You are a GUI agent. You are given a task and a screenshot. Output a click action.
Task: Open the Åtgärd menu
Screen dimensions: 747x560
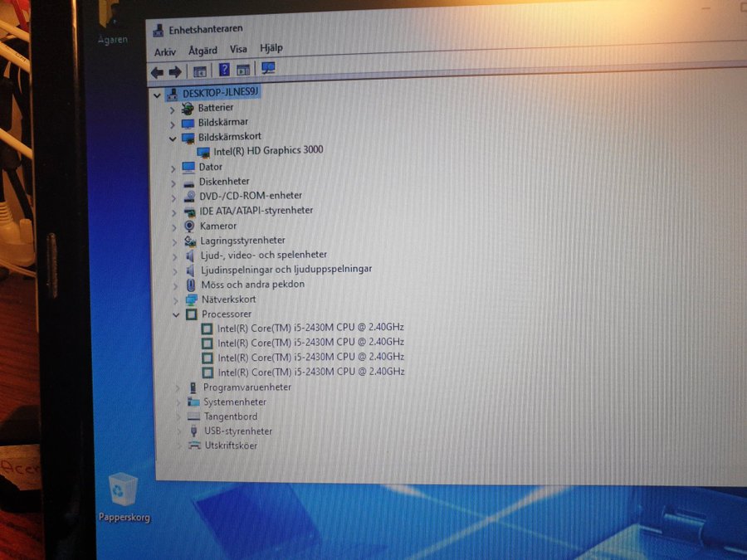[203, 51]
